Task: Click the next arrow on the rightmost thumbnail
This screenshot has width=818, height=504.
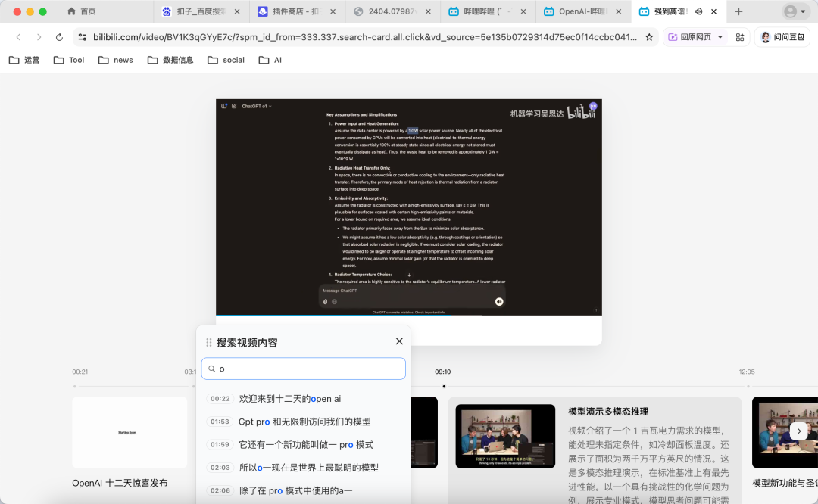Action: [x=799, y=430]
